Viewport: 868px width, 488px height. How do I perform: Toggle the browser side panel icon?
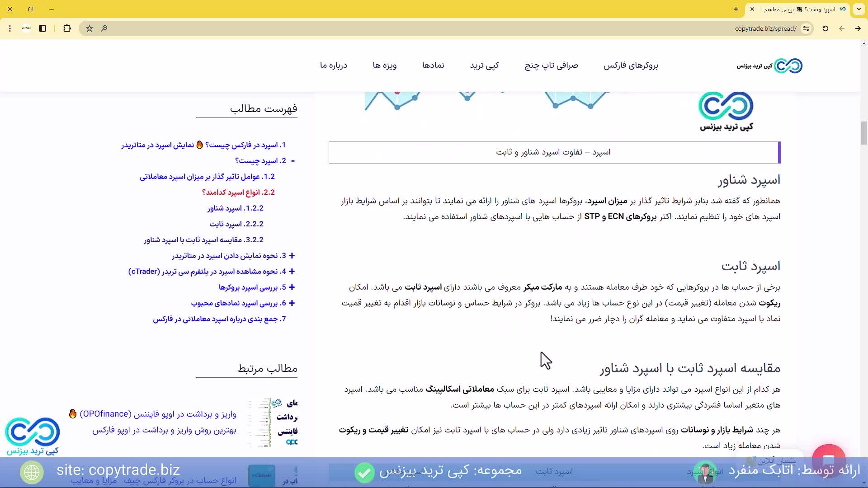click(42, 28)
